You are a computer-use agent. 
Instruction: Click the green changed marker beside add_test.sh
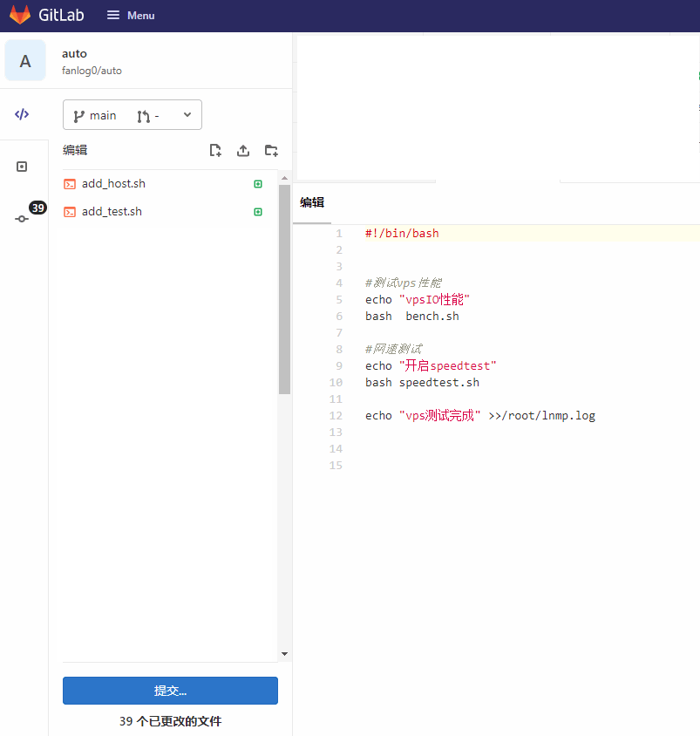tap(258, 212)
